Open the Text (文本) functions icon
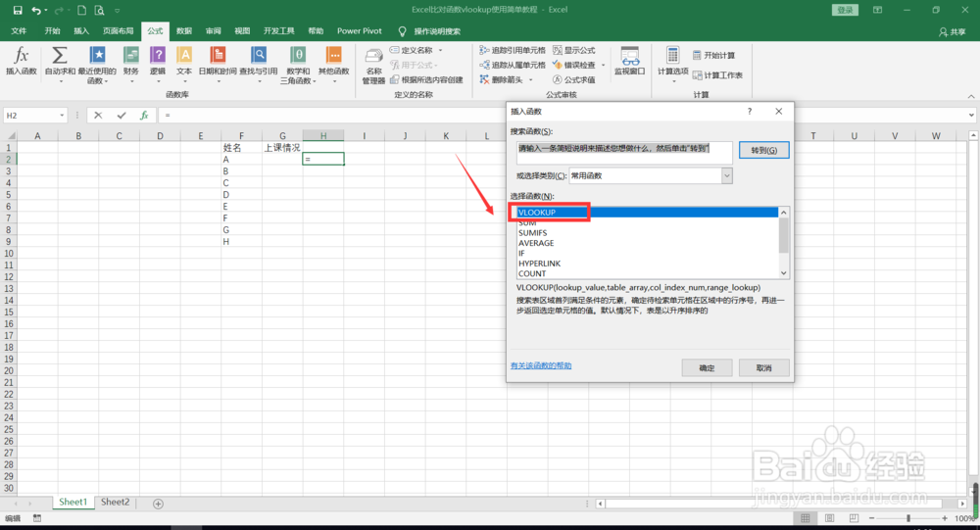Screen dimensions: 980x530 (x=184, y=63)
